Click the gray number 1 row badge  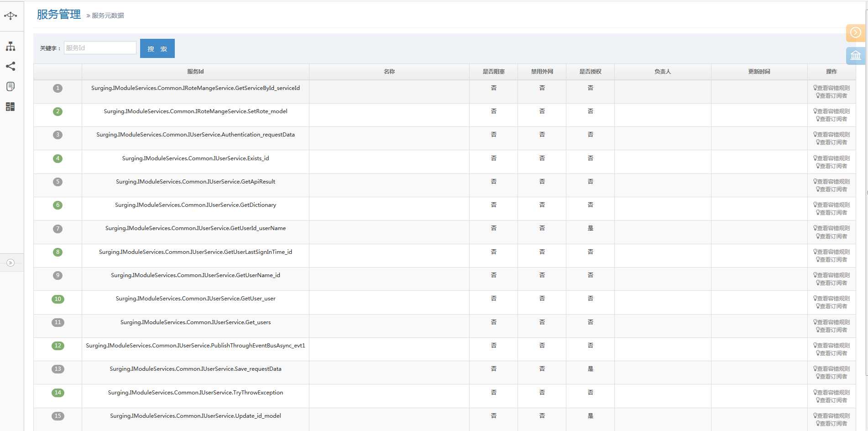tap(58, 88)
